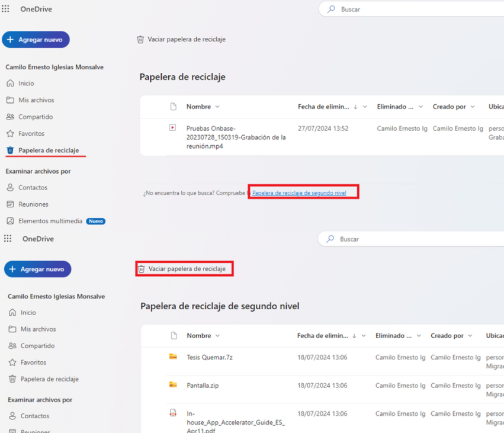The image size is (504, 433).
Task: Click the Elementos multimedia picture icon
Action: 10,221
